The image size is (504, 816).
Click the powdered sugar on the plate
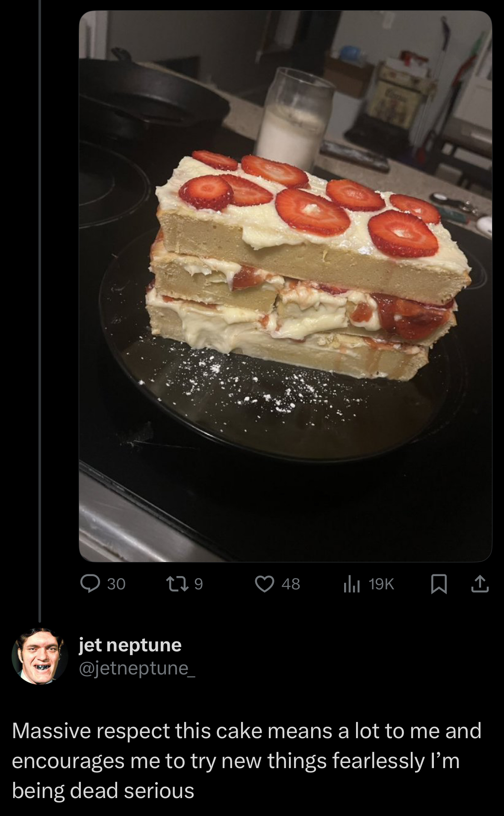pyautogui.click(x=256, y=385)
